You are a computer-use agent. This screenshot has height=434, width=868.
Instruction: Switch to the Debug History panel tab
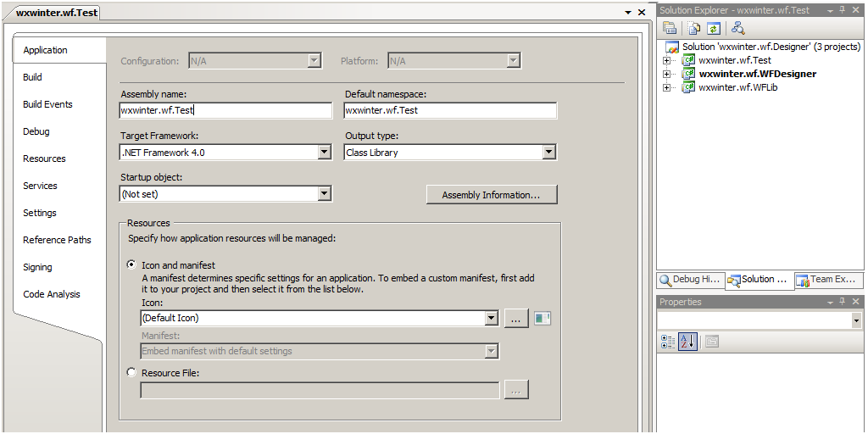click(690, 280)
